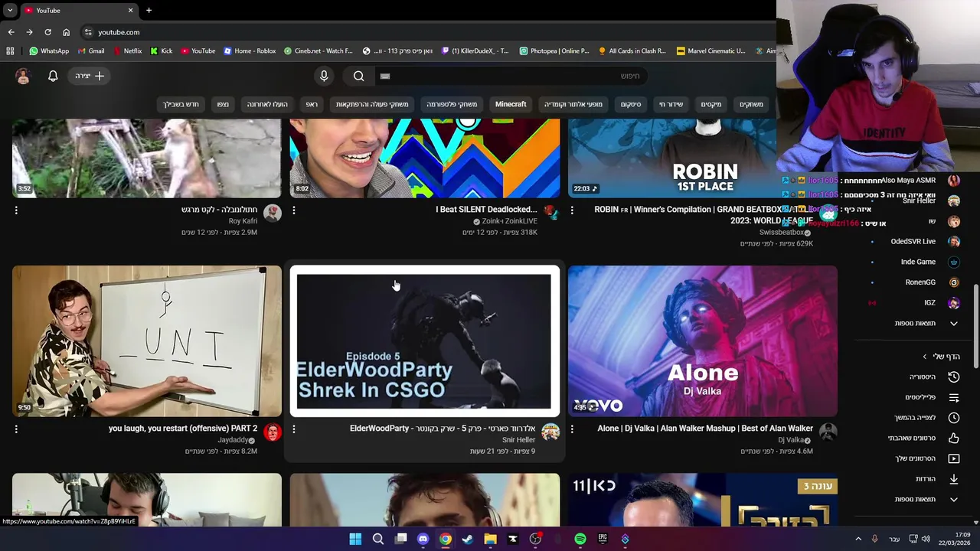Viewport: 980px width, 551px height.
Task: Open the YouTube notifications bell
Action: 53,76
